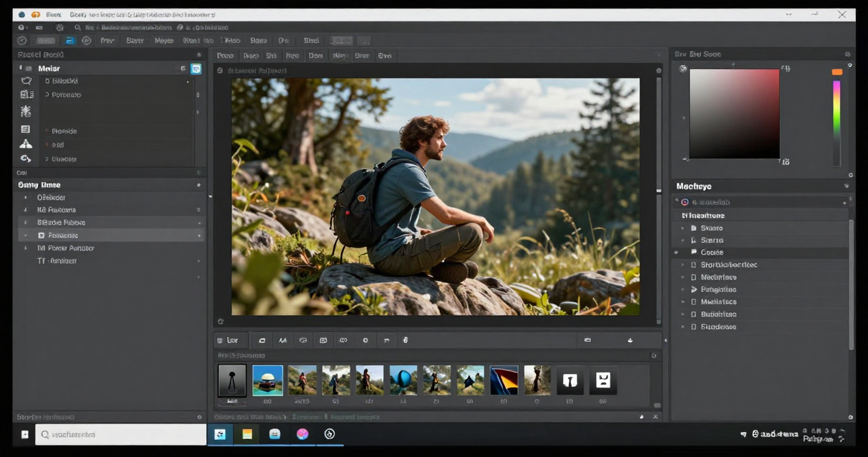Click the canvas vertical scrollbar
The image size is (868, 457).
pyautogui.click(x=658, y=200)
